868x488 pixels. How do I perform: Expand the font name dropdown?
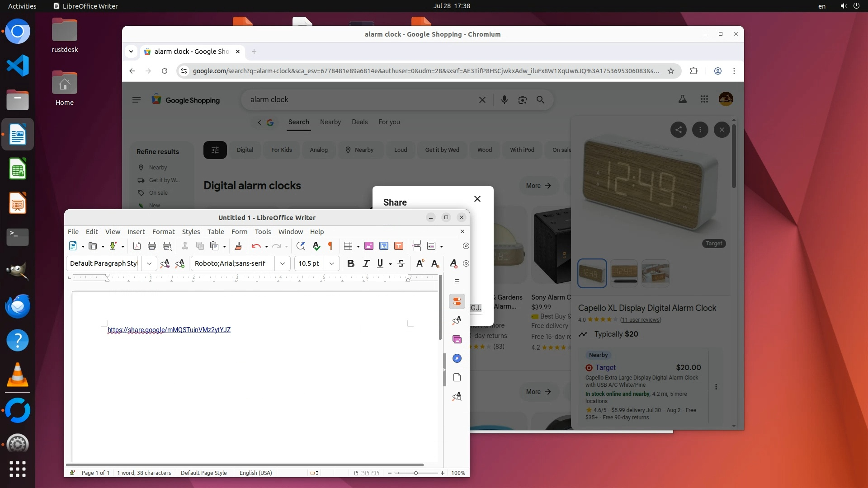[x=283, y=263]
